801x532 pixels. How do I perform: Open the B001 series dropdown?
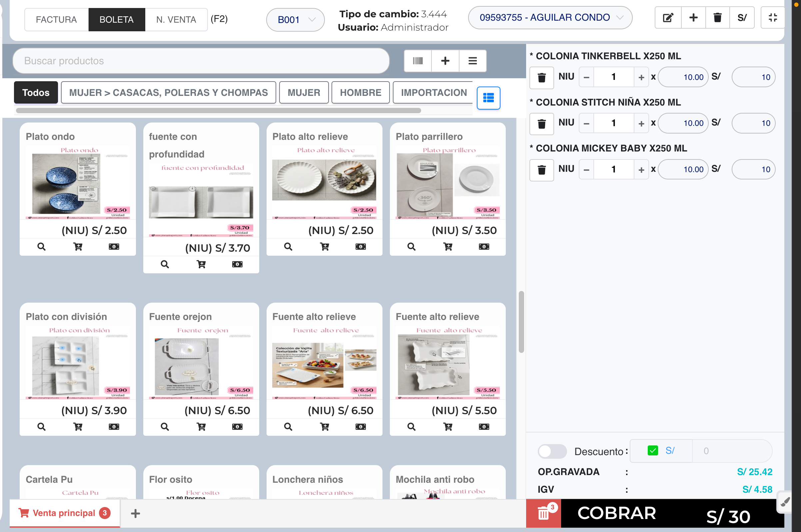click(x=295, y=20)
